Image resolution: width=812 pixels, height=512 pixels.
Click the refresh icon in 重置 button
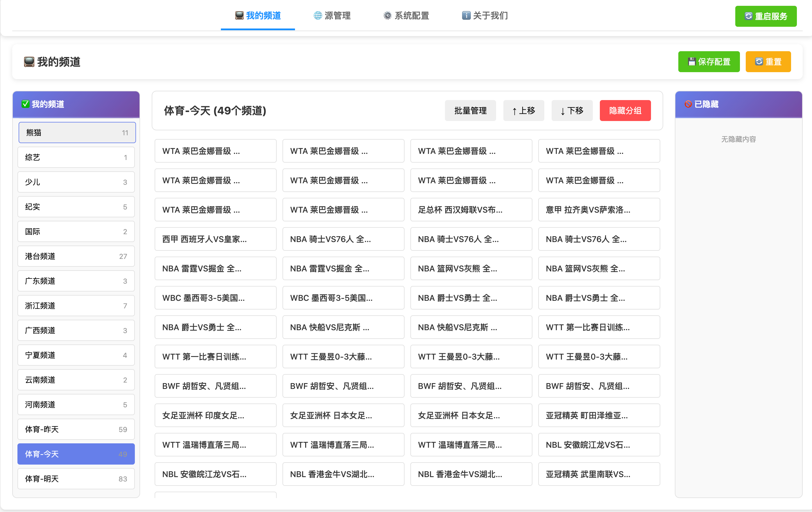point(759,62)
